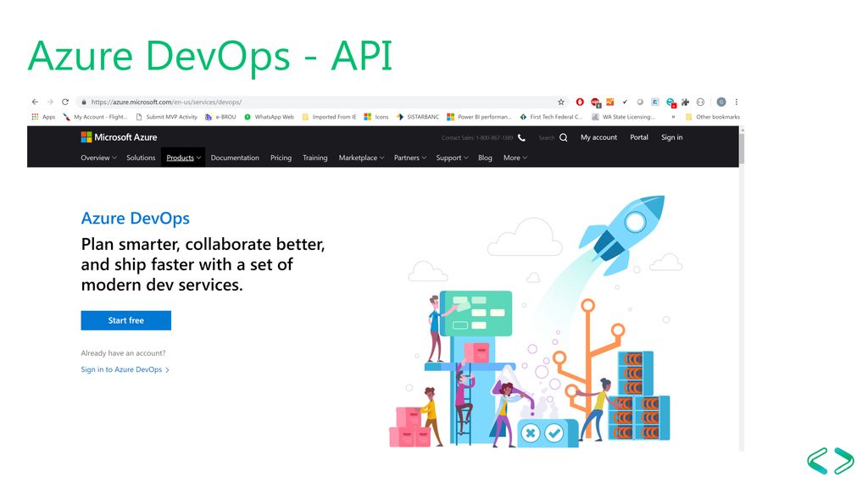The width and height of the screenshot is (868, 488).
Task: Open the e-BROU bookmark
Action: click(220, 117)
